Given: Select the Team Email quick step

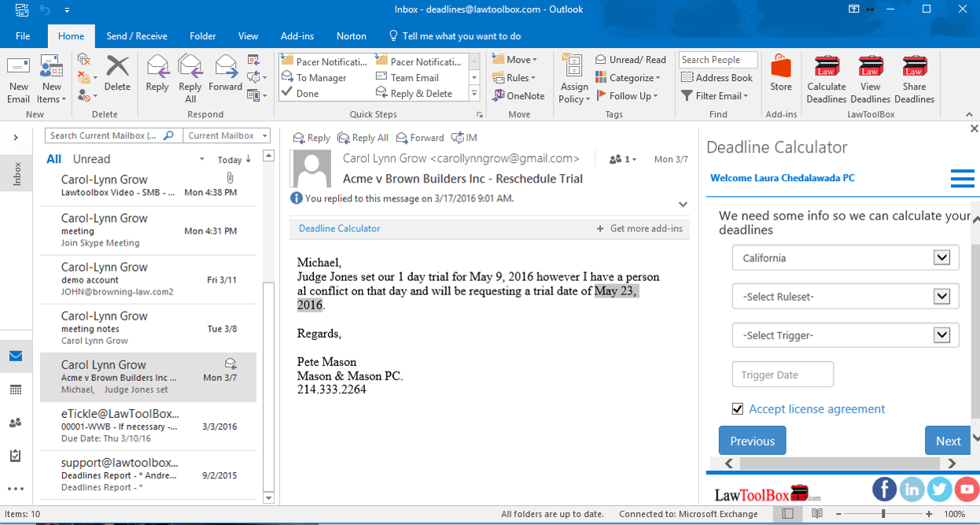Looking at the screenshot, I should point(407,78).
